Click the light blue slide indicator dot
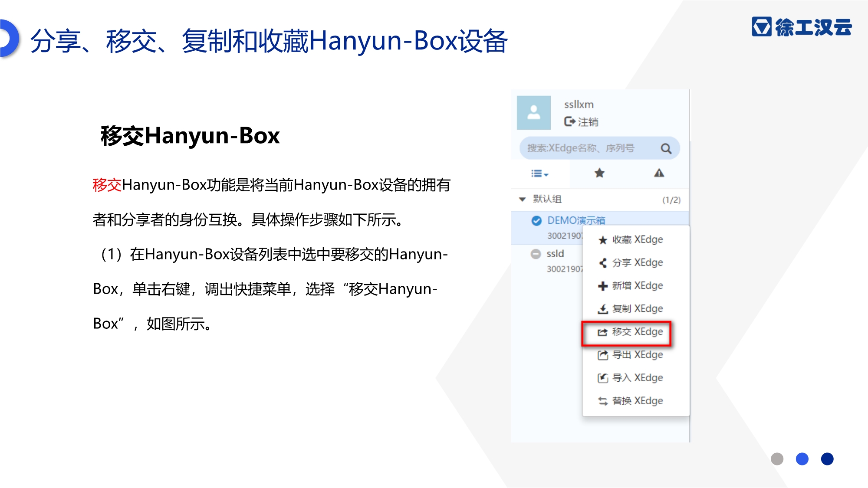The width and height of the screenshot is (868, 488). point(802,459)
